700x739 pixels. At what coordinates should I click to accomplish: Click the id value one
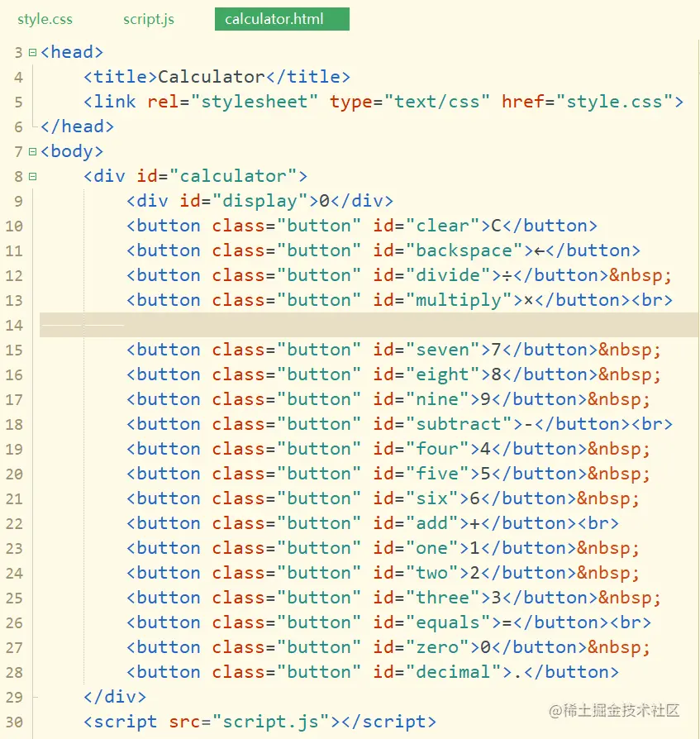coord(431,548)
